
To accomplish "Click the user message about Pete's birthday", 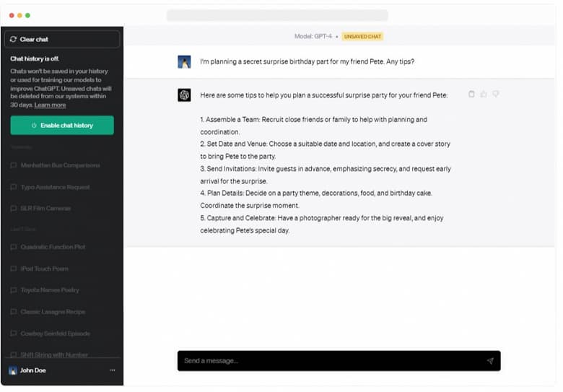I will point(307,62).
